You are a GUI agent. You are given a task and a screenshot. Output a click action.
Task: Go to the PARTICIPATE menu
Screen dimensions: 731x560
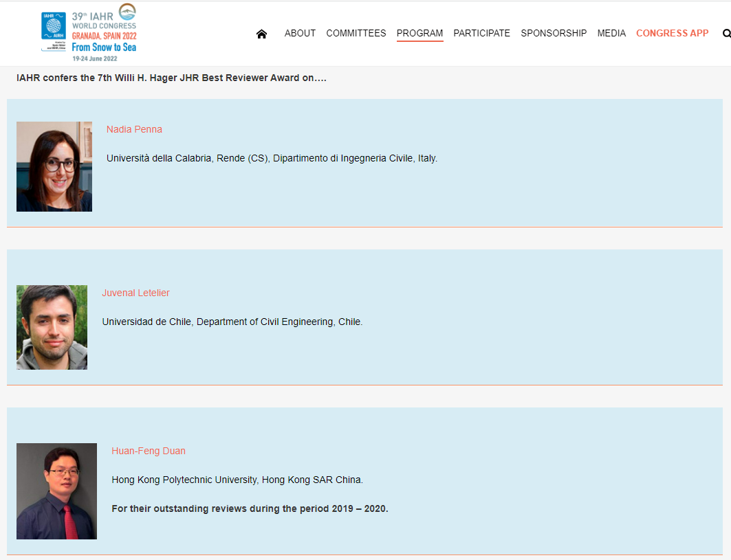481,33
